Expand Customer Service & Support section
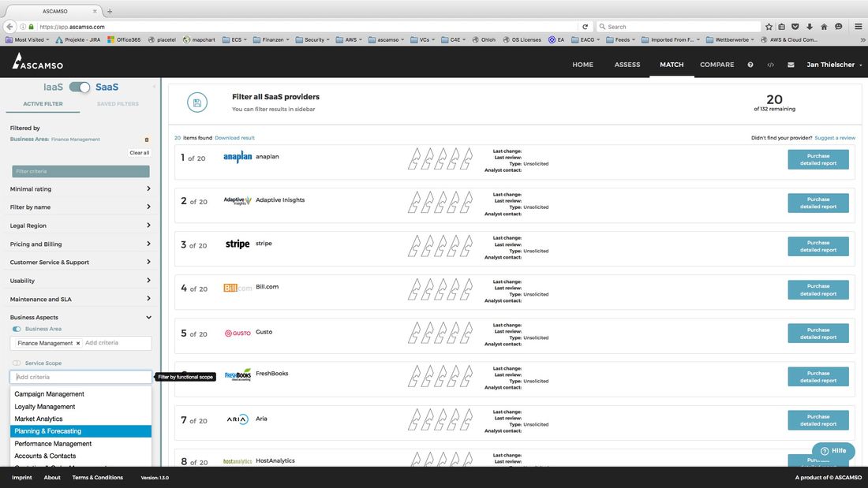Image resolution: width=868 pixels, height=488 pixels. coord(80,263)
